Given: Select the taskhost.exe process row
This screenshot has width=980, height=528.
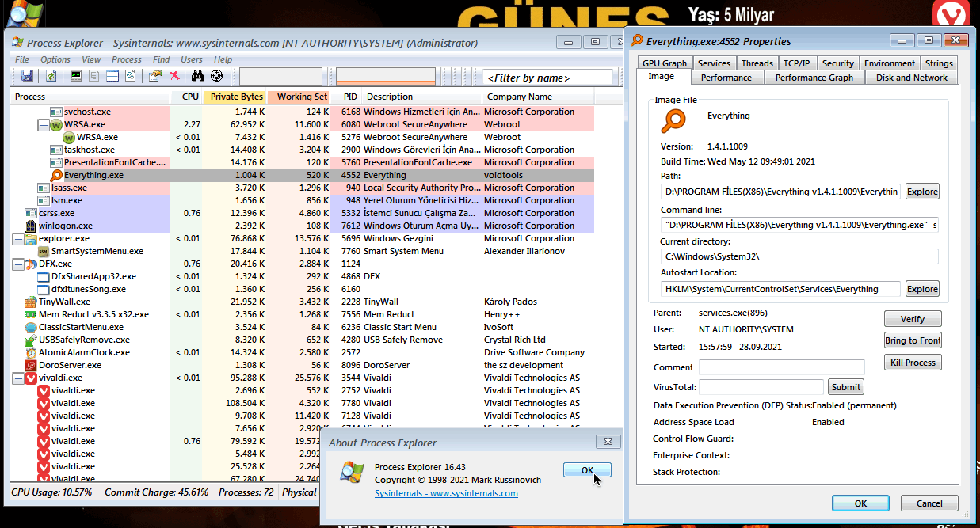Looking at the screenshot, I should (x=303, y=150).
